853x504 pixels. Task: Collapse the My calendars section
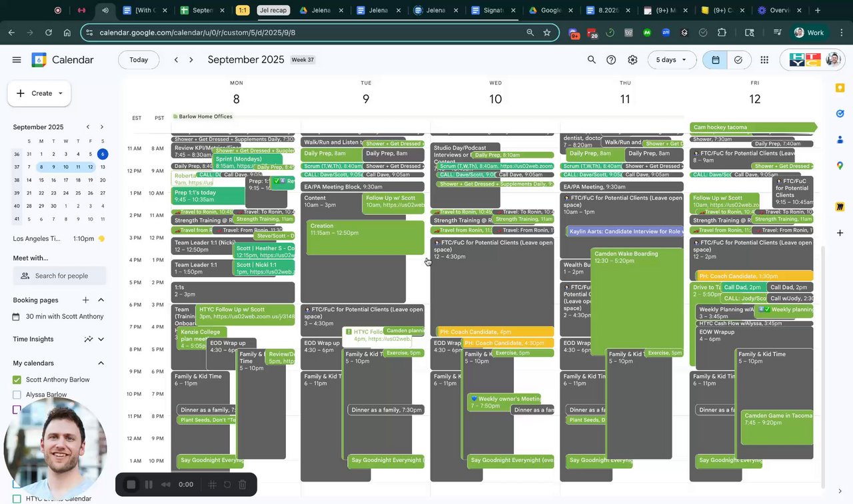click(101, 363)
